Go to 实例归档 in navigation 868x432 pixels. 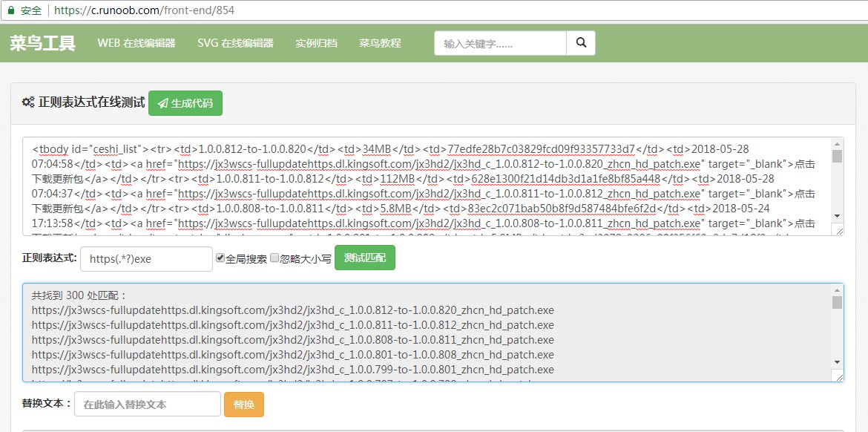coord(316,43)
